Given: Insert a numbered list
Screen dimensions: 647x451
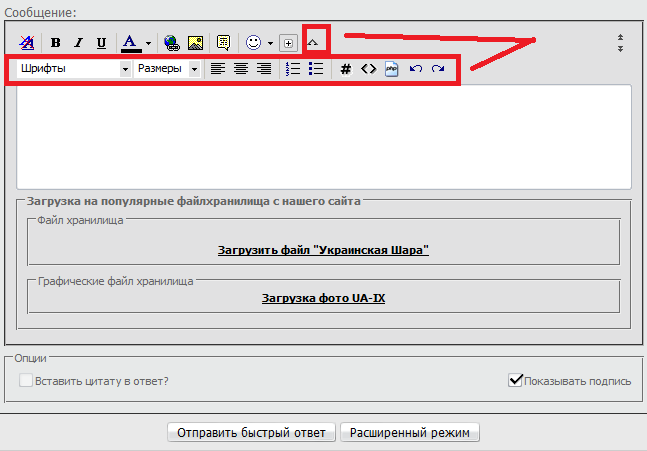Looking at the screenshot, I should pyautogui.click(x=293, y=68).
